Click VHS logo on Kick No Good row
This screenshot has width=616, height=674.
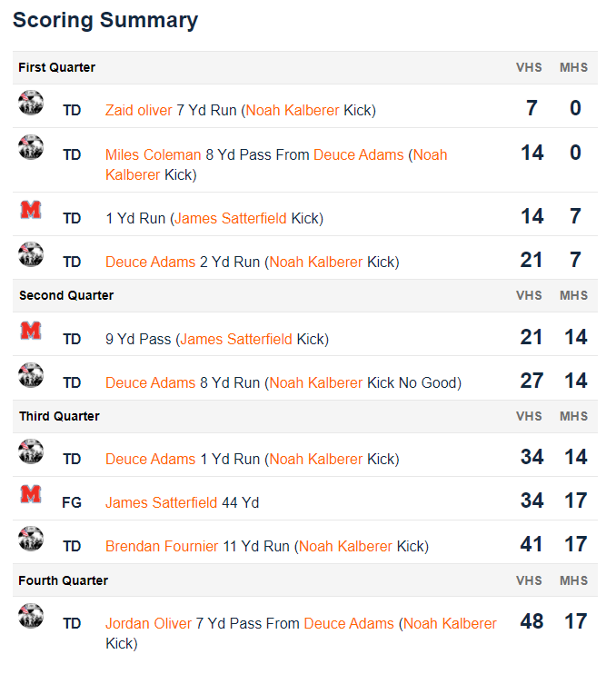pos(31,375)
